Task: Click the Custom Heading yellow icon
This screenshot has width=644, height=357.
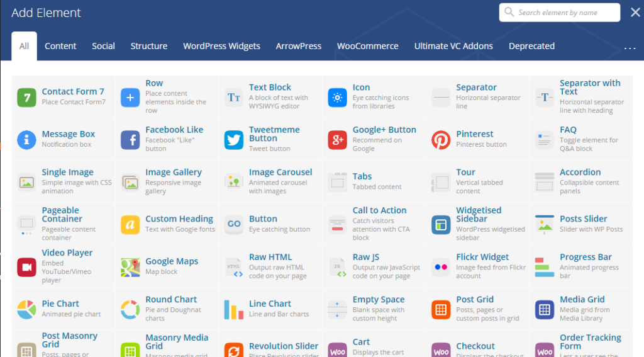Action: 130,225
